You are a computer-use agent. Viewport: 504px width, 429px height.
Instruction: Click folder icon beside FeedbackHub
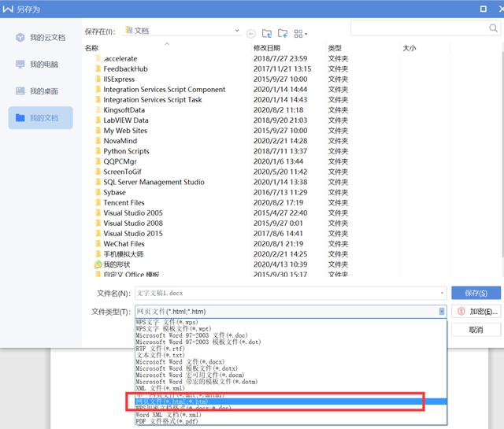point(98,68)
